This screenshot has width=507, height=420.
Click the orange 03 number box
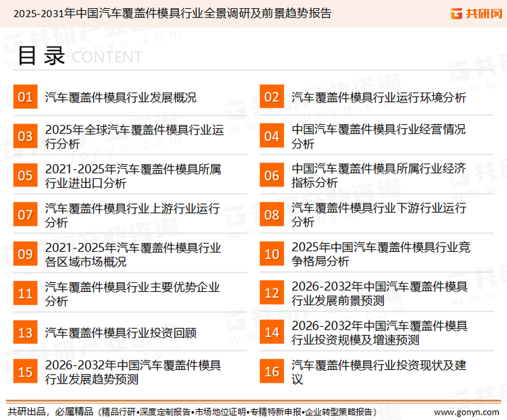tap(25, 136)
